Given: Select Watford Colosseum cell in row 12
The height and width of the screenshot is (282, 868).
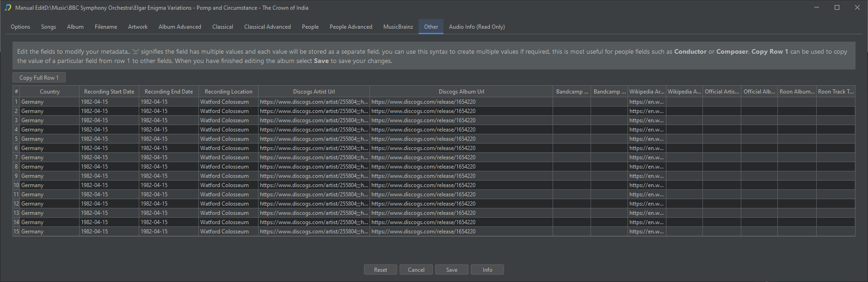Looking at the screenshot, I should pos(228,204).
